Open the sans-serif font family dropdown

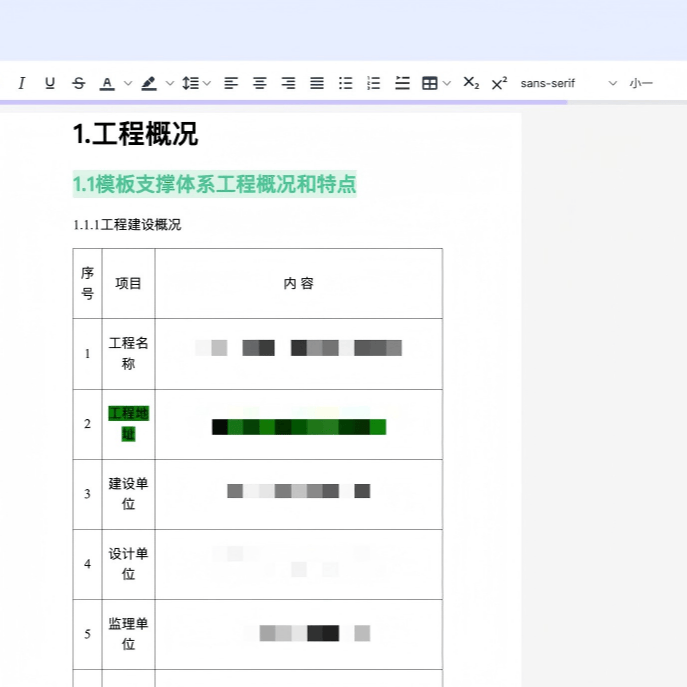[x=568, y=83]
